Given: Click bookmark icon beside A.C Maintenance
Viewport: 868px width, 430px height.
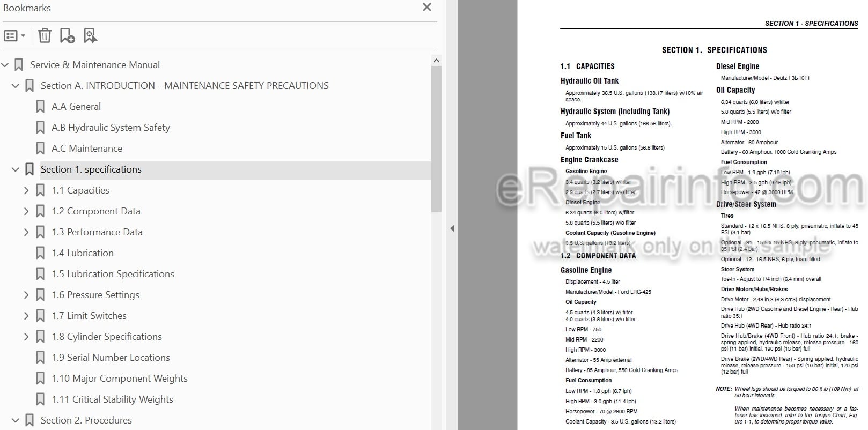Looking at the screenshot, I should pyautogui.click(x=40, y=149).
